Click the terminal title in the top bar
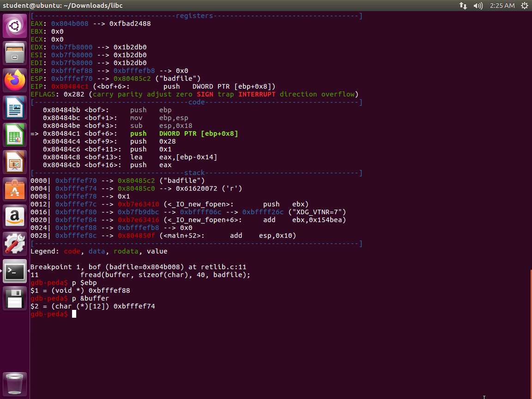 (63, 6)
